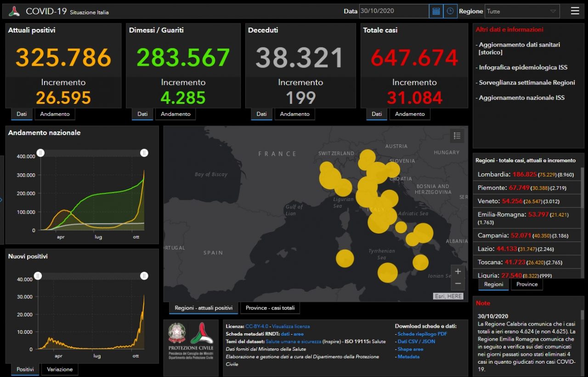The height and width of the screenshot is (377, 588).
Task: Grab left slider handle on Andamento nazionale chart
Action: pos(40,153)
